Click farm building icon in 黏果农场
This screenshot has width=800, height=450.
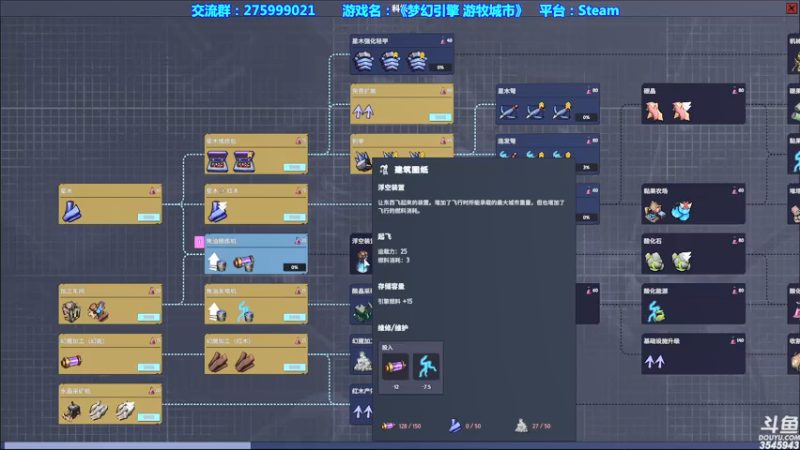pyautogui.click(x=655, y=211)
